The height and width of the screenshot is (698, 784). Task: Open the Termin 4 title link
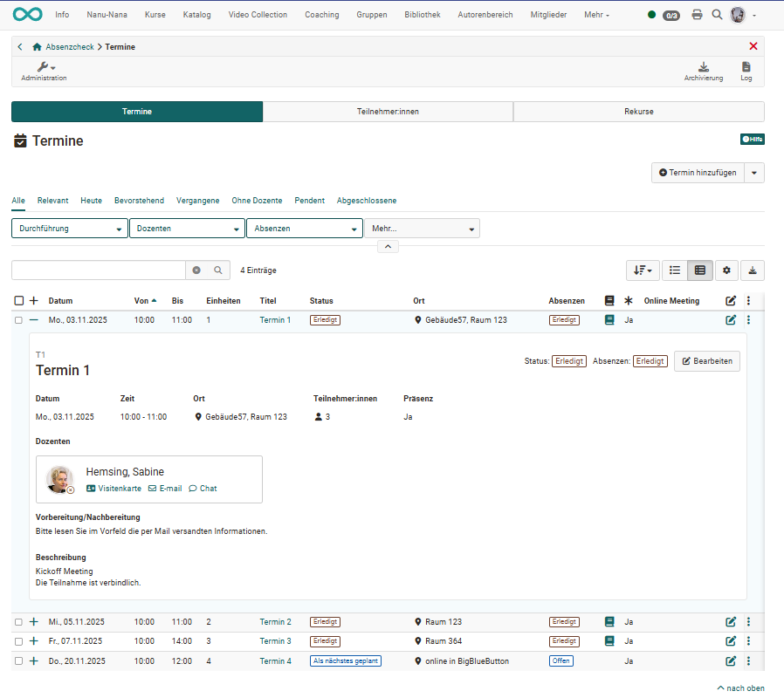[275, 661]
